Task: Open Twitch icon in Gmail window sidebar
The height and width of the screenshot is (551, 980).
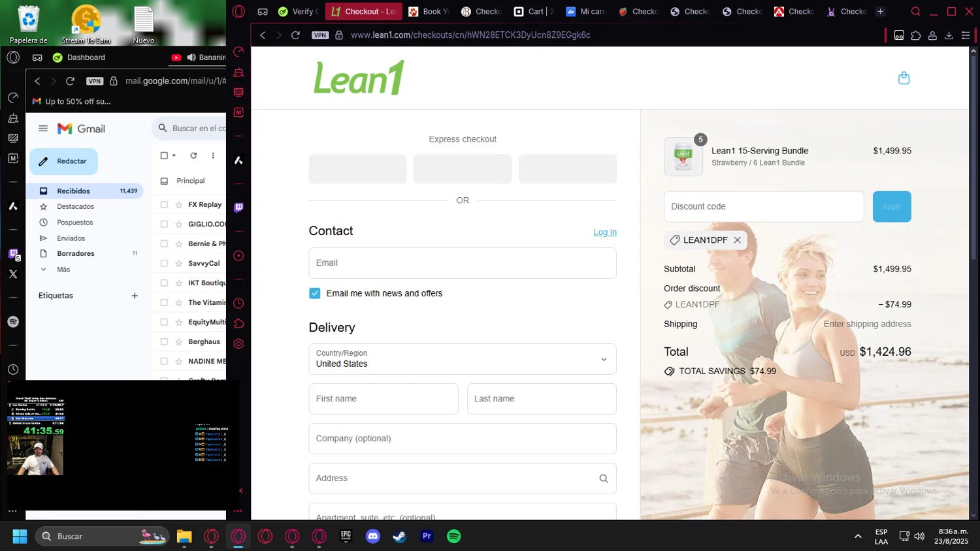Action: coord(13,254)
